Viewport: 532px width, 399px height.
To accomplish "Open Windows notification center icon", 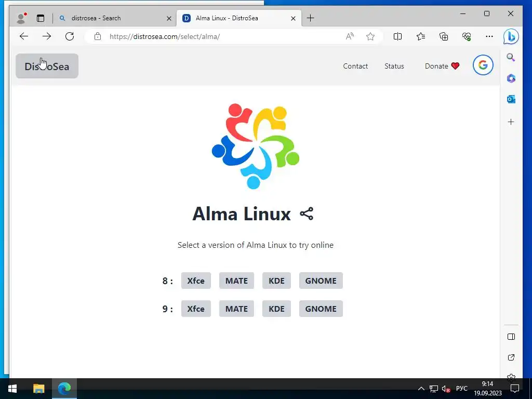I will pyautogui.click(x=515, y=389).
